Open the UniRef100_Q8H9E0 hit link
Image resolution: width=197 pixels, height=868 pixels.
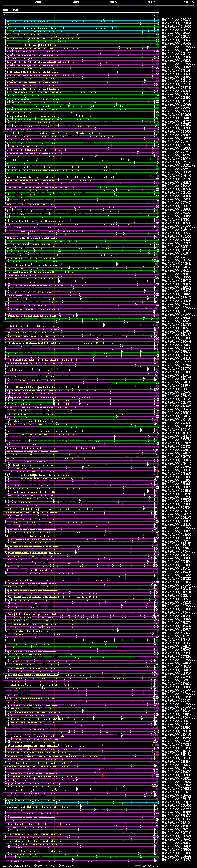177,30
